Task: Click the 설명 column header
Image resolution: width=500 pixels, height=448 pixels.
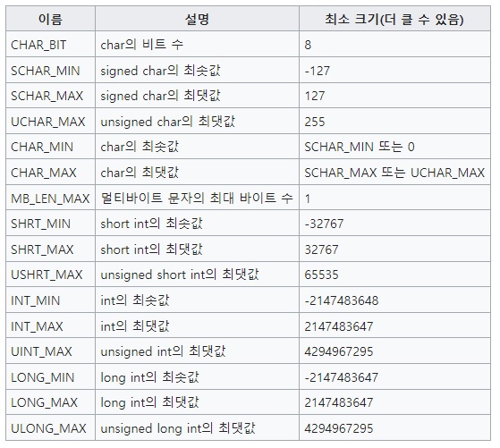Action: click(x=197, y=19)
